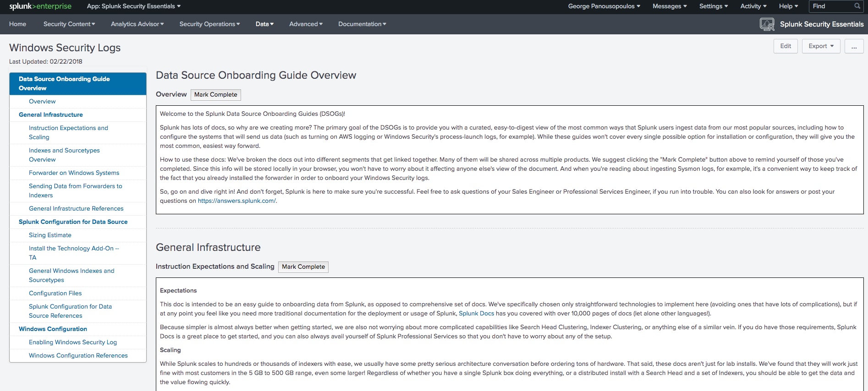The image size is (868, 391).
Task: Expand the Help menu
Action: [x=788, y=6]
